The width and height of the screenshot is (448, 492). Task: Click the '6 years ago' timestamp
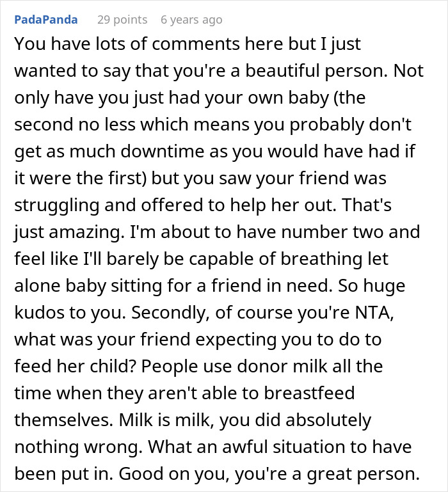(191, 20)
